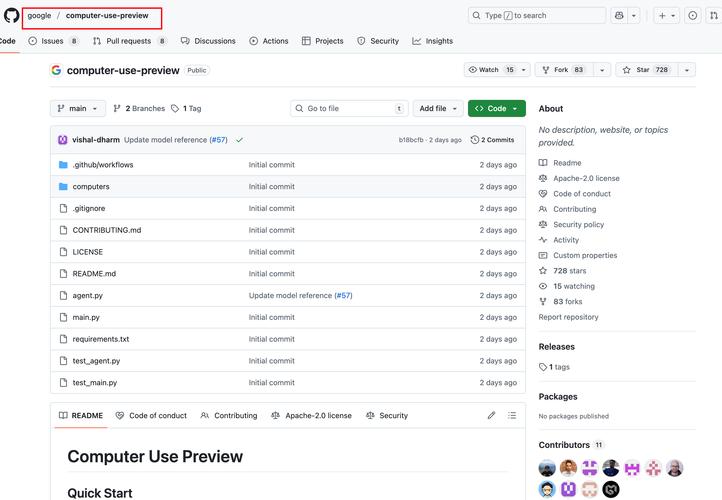Click the star icon next to 728 stars
Image resolution: width=722 pixels, height=500 pixels.
543,271
